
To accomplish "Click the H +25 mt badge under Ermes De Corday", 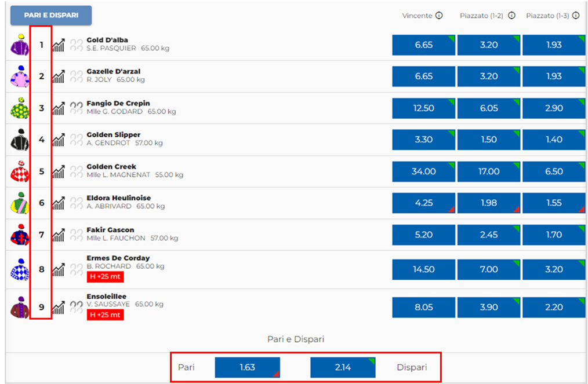I will (x=105, y=277).
